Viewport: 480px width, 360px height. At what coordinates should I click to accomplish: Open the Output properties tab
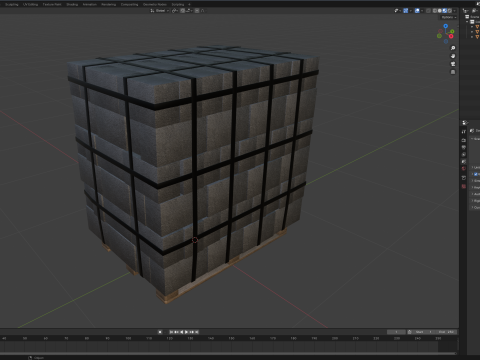(464, 147)
